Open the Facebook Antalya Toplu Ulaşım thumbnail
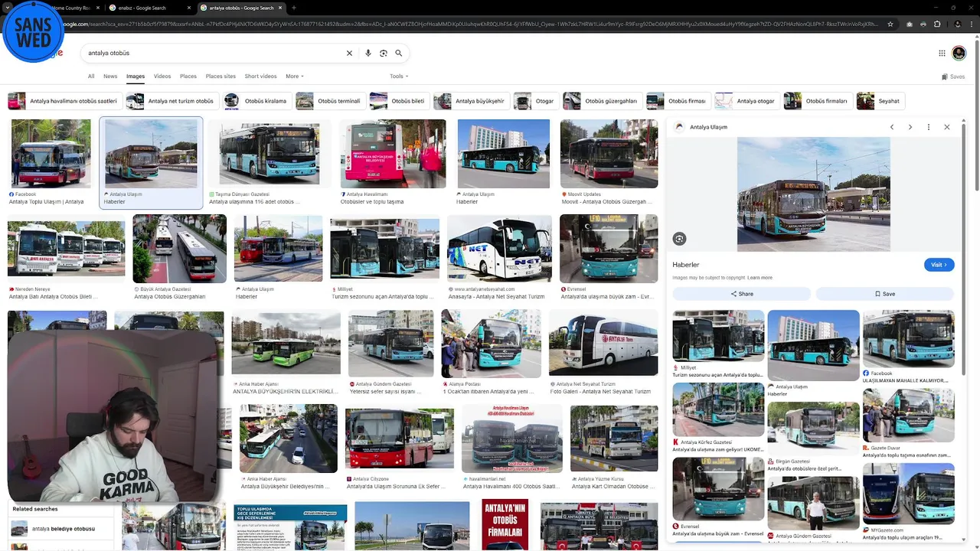The width and height of the screenshot is (980, 551). coord(51,154)
